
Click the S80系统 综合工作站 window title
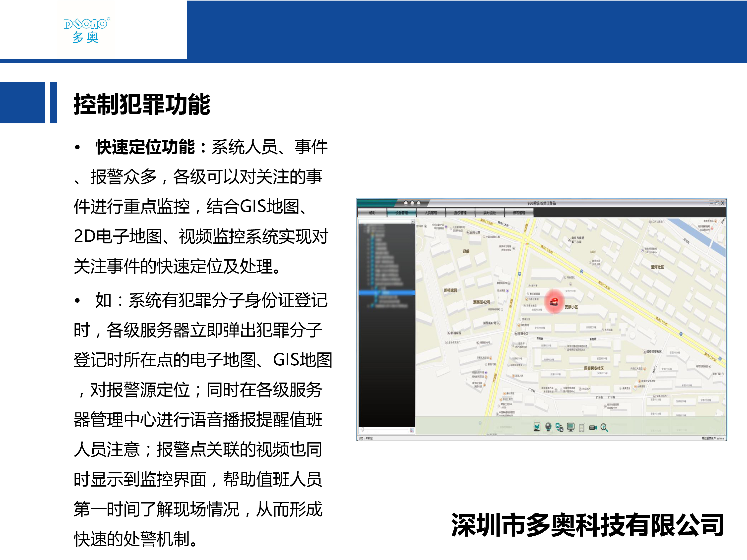coord(542,203)
